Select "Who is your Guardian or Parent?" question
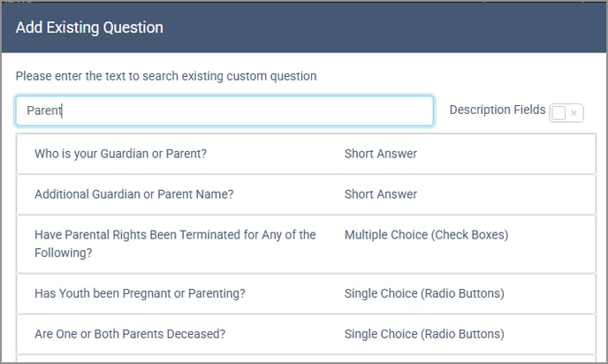 120,154
